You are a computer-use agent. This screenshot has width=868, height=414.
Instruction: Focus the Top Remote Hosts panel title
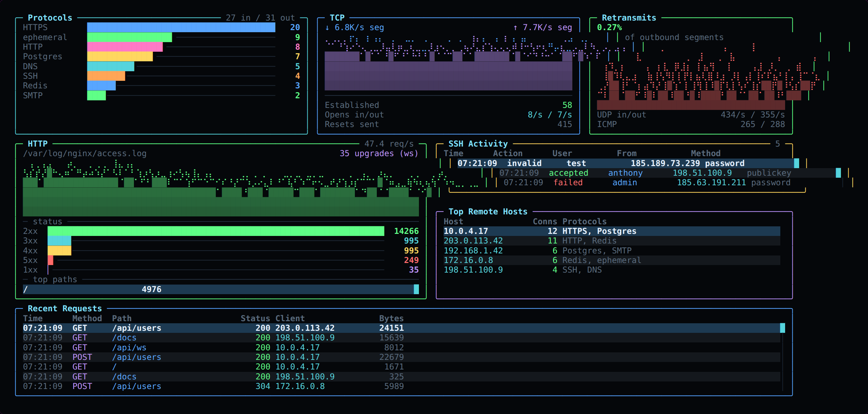488,212
